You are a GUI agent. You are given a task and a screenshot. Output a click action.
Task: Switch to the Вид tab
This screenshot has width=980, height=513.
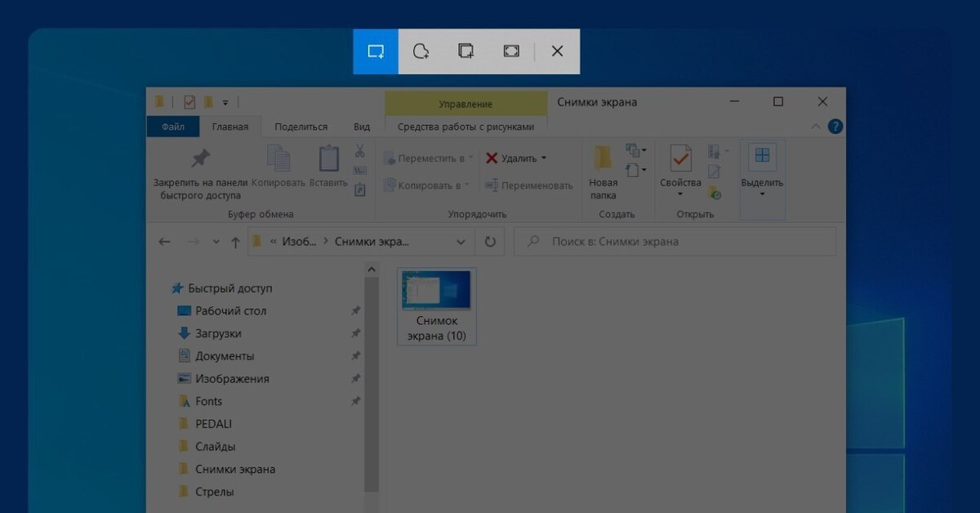coord(362,127)
